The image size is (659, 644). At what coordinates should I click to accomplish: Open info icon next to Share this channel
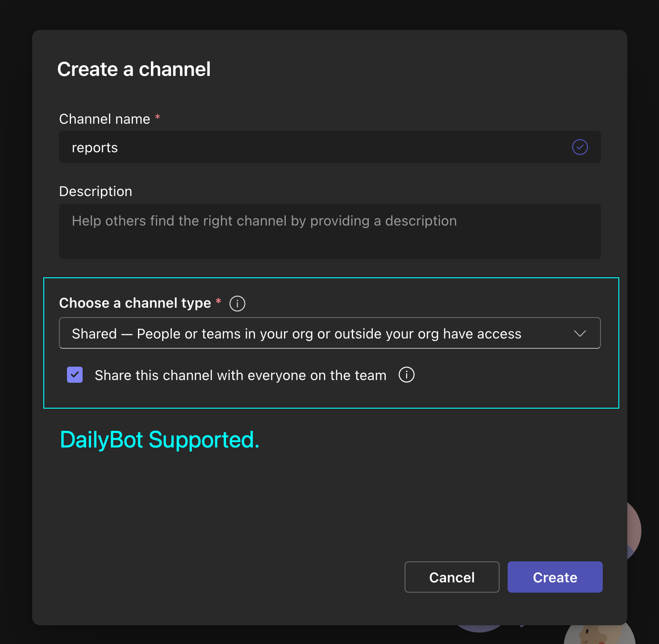pyautogui.click(x=406, y=375)
